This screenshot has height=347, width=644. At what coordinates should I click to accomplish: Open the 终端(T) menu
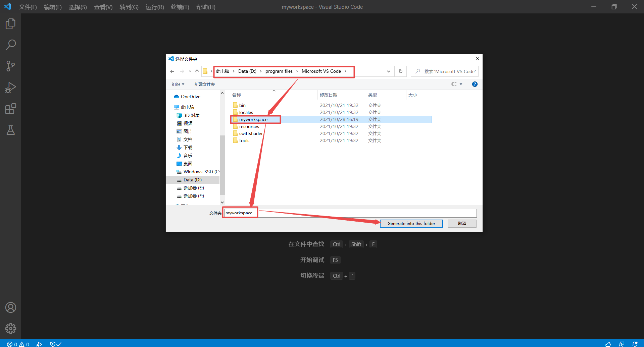[x=180, y=7]
